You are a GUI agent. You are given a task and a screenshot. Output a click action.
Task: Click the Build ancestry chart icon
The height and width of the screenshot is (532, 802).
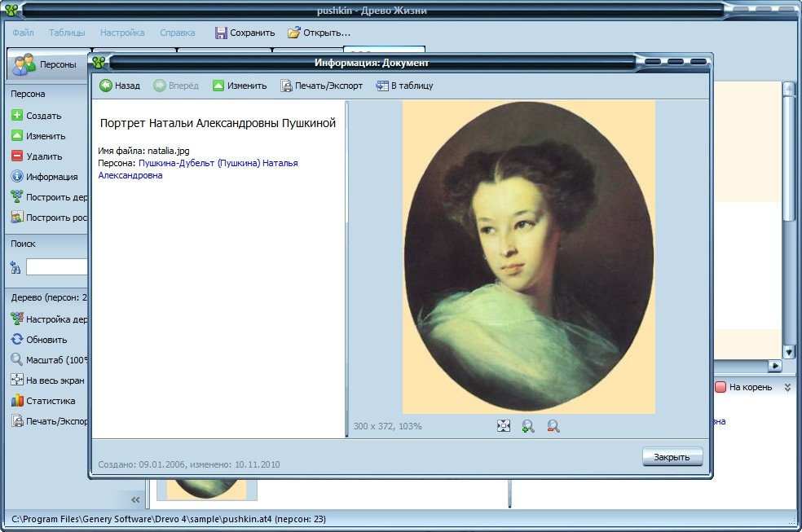coord(17,218)
